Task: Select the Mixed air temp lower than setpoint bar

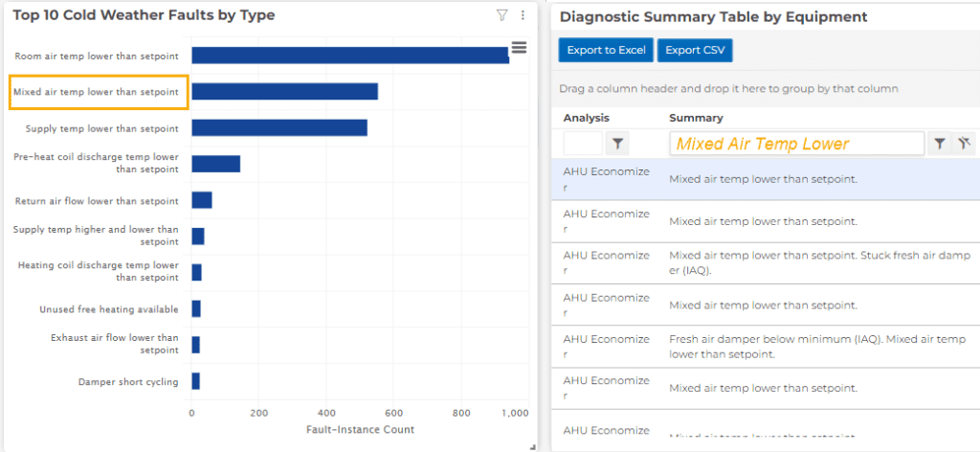Action: pos(284,91)
